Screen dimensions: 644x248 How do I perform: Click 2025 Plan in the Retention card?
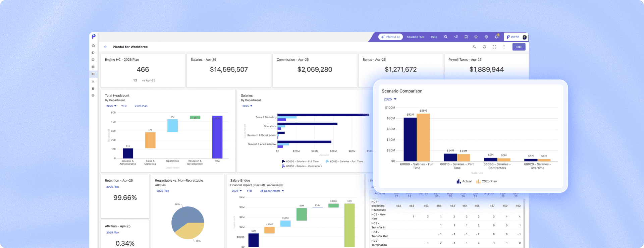[x=113, y=187]
